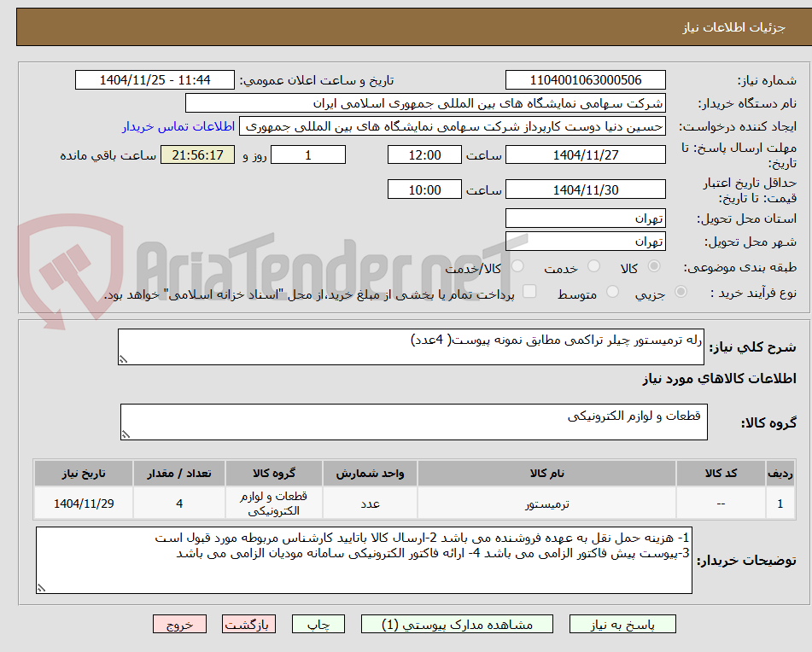812x652 pixels.
Task: Click the validity time field 10:00
Action: coord(424,190)
